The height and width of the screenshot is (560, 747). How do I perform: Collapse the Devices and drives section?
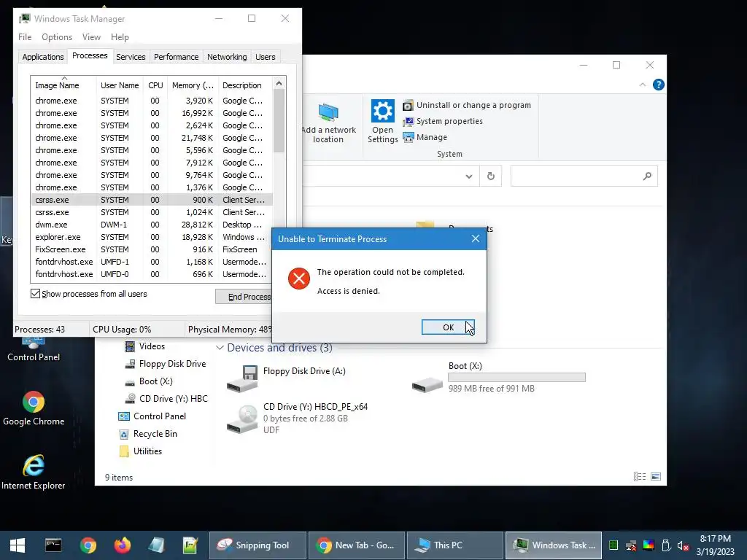220,348
